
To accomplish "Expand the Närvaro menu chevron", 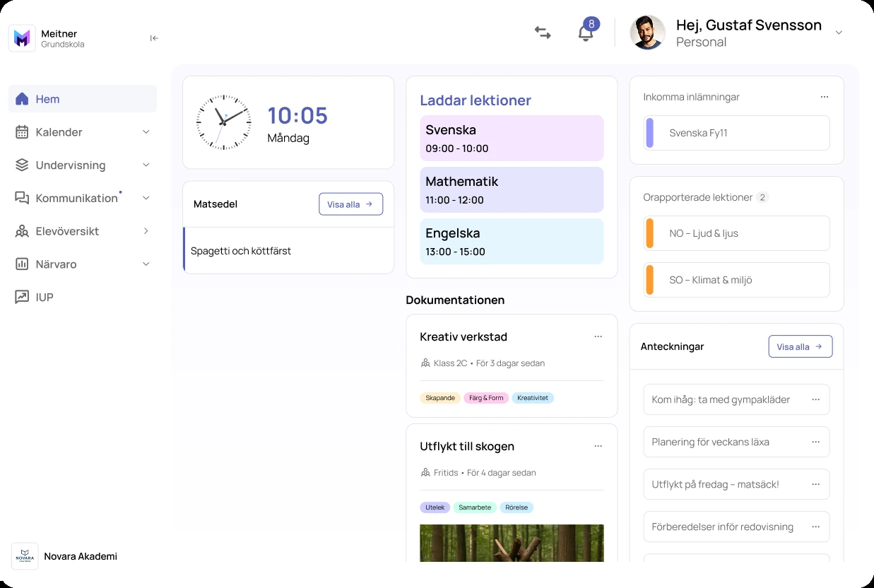I will [x=146, y=264].
